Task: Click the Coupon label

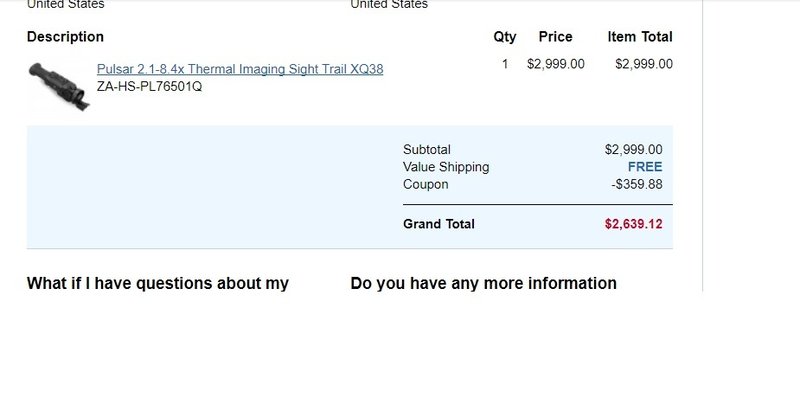Action: pyautogui.click(x=426, y=184)
